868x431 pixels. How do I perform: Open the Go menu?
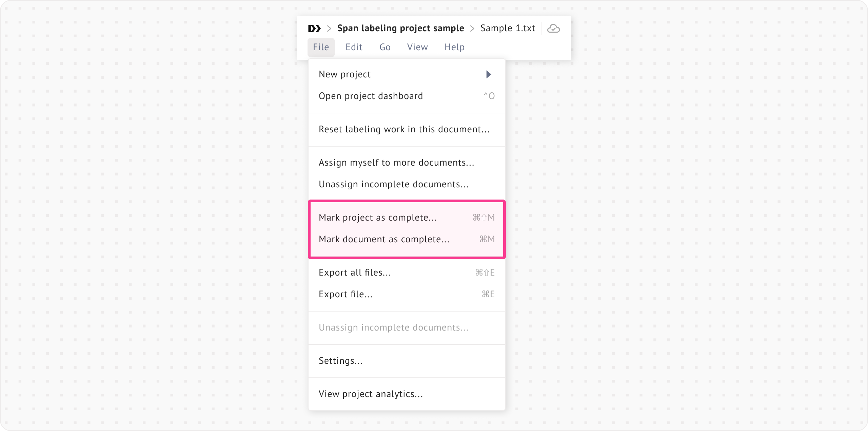[x=385, y=47]
